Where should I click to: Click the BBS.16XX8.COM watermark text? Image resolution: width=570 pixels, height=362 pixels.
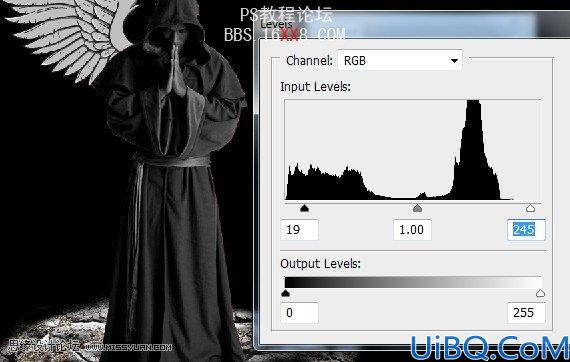[285, 35]
